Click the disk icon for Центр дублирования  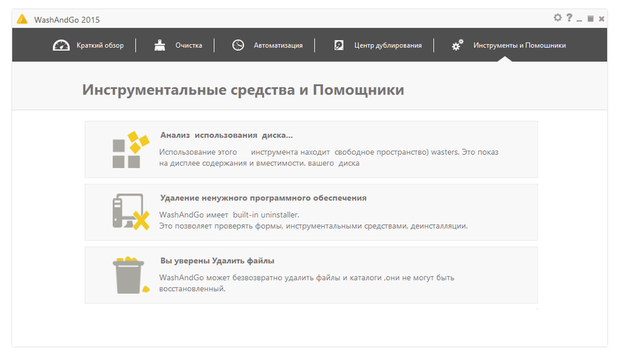(338, 45)
